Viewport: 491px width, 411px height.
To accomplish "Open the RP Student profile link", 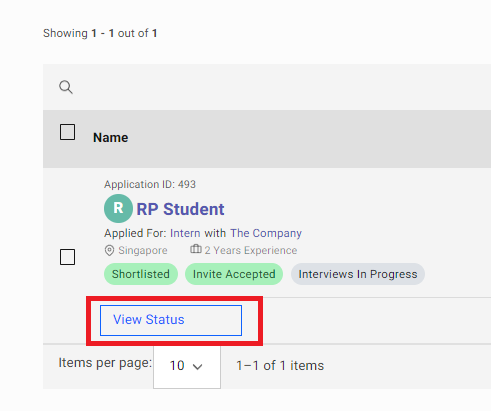I will [180, 209].
